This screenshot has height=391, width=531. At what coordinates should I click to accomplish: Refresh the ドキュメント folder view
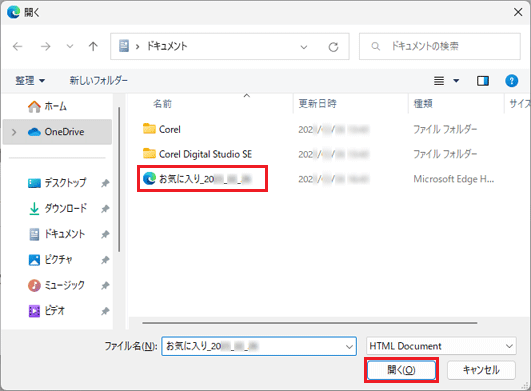point(333,47)
